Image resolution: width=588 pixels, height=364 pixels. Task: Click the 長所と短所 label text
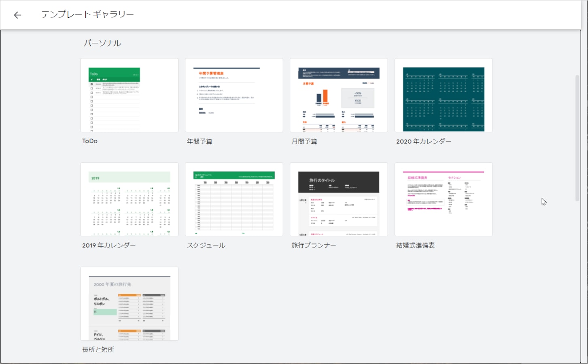[98, 349]
